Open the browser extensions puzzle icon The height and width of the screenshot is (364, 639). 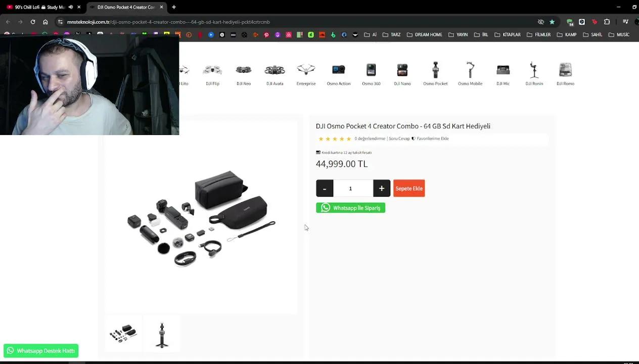607,22
